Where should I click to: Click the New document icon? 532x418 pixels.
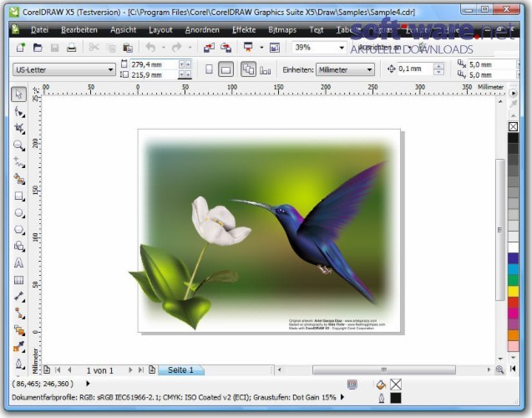[x=21, y=48]
